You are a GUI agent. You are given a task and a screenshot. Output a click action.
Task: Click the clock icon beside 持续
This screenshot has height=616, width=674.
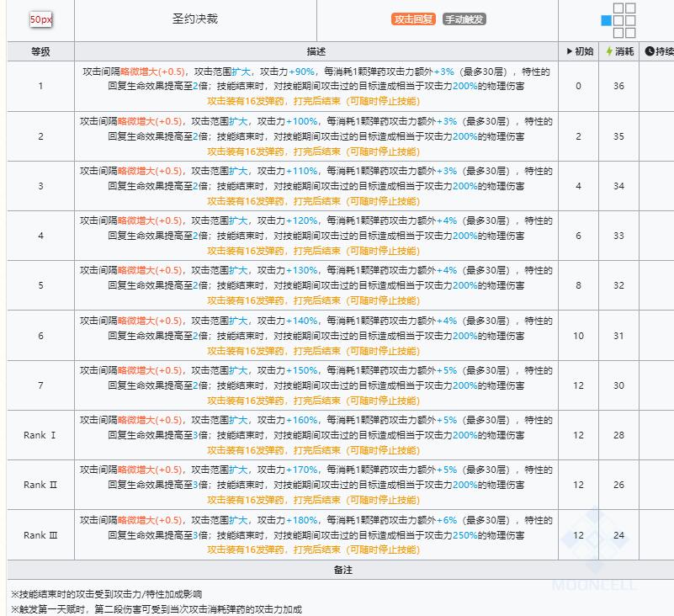pos(650,51)
